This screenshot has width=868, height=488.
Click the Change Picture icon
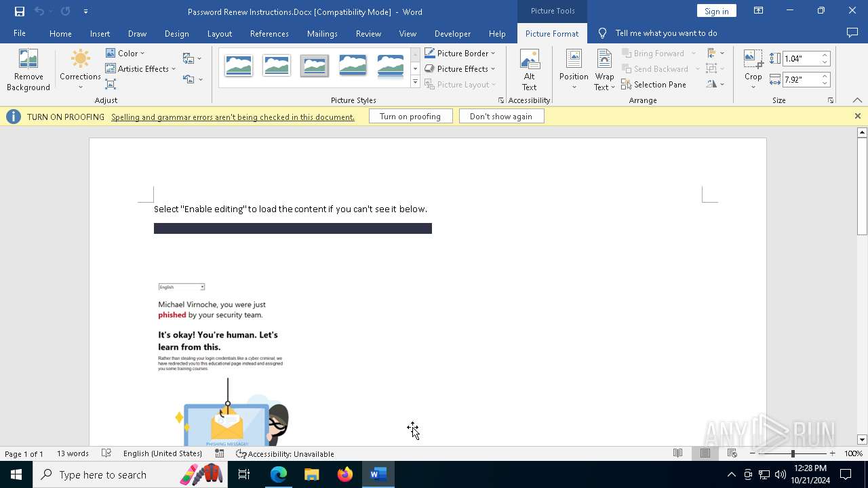[192, 58]
